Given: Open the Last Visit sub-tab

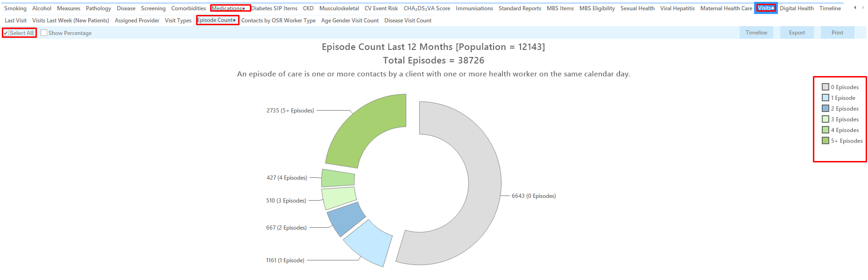Looking at the screenshot, I should pyautogui.click(x=15, y=21).
